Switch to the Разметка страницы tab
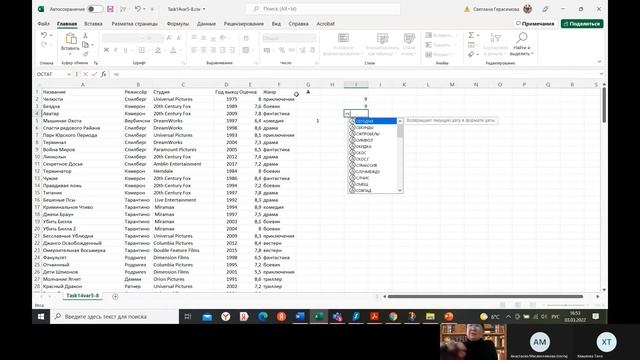The width and height of the screenshot is (640, 360). 134,24
